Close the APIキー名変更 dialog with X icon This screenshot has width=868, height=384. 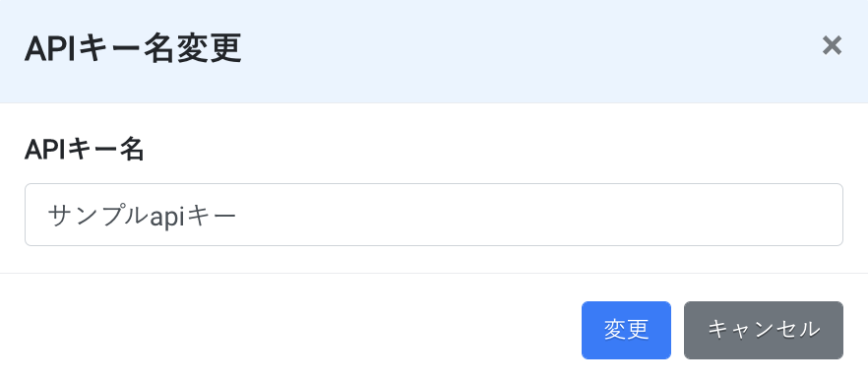(832, 46)
